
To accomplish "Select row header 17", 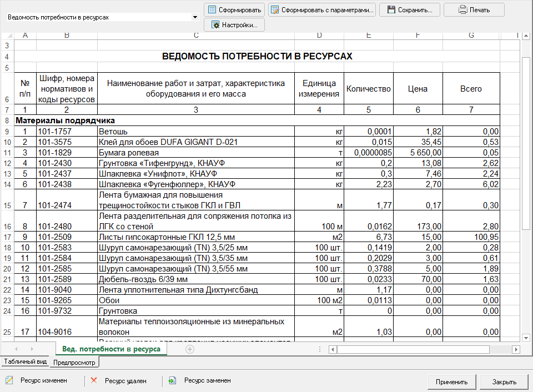I will (7, 237).
